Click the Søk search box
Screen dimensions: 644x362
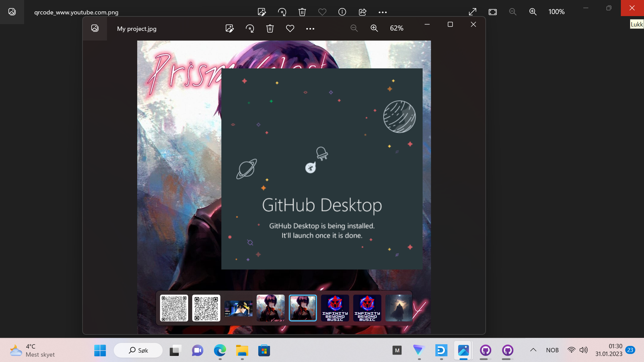[138, 351]
